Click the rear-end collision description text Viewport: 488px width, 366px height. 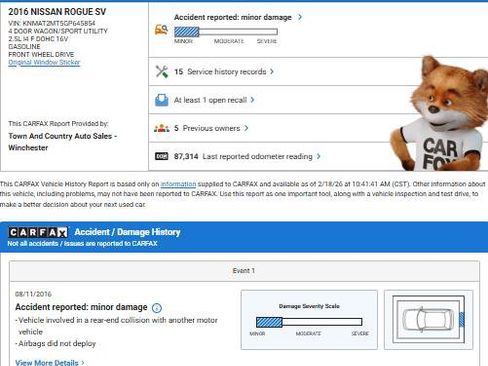tap(116, 326)
